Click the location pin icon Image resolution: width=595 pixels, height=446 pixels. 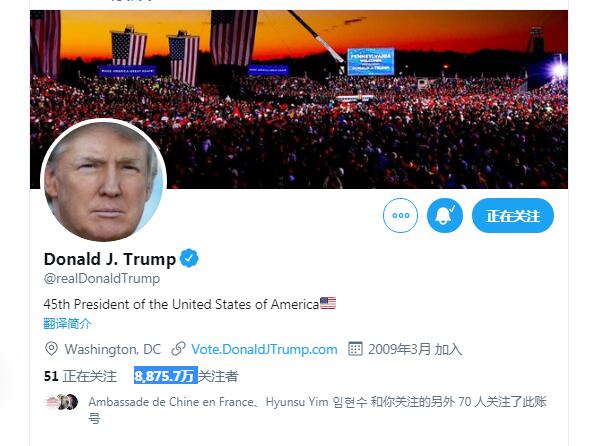pyautogui.click(x=51, y=349)
